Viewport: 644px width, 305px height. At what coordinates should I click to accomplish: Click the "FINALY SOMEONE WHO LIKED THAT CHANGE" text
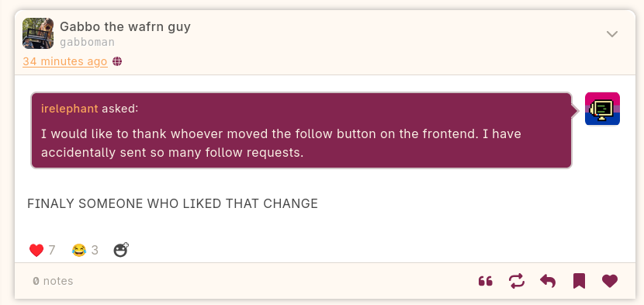point(172,203)
